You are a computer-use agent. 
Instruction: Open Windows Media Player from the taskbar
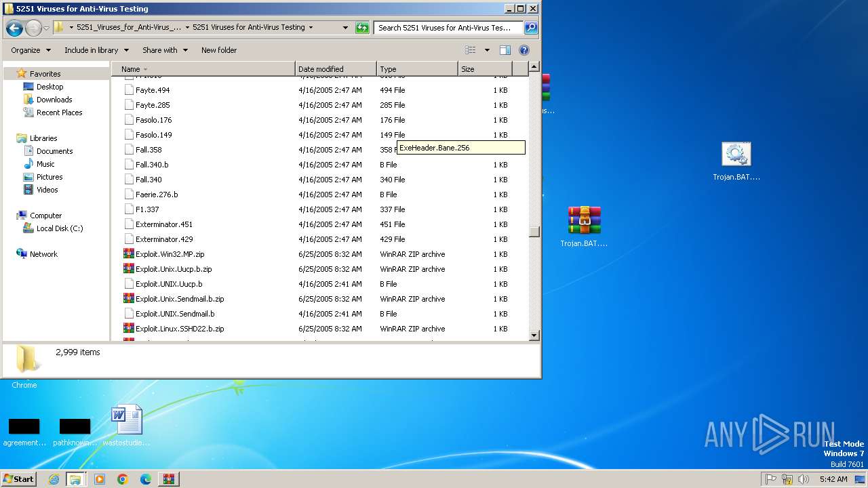pos(100,479)
